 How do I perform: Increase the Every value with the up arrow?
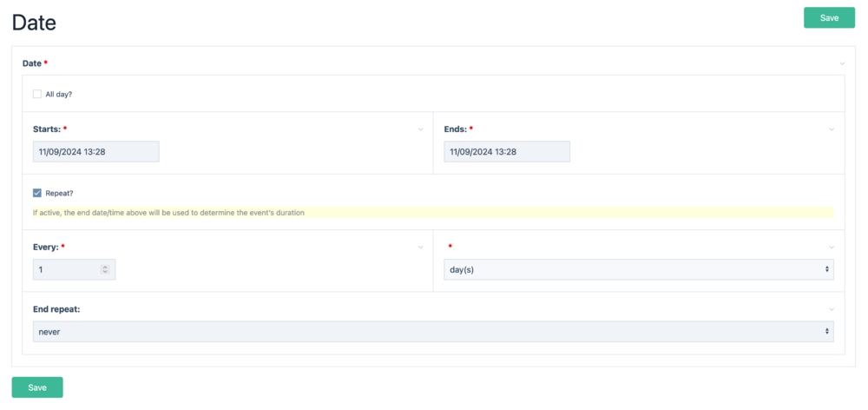[x=105, y=267]
